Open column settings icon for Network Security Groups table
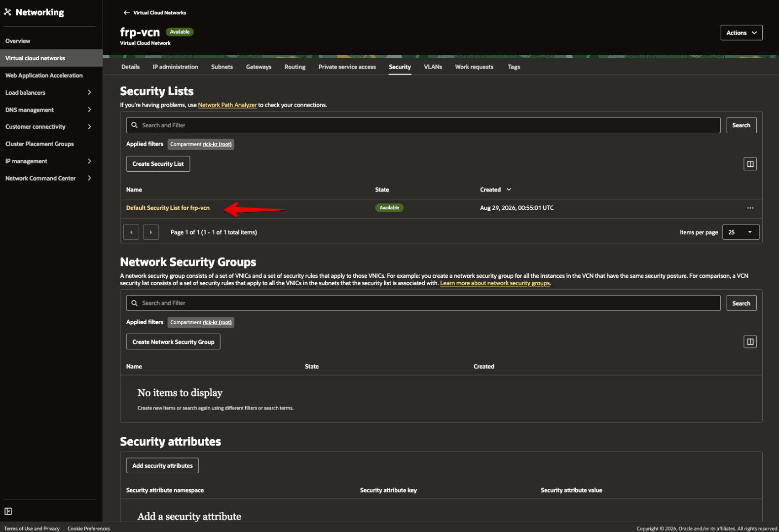Screen dimensions: 779x532 coord(750,342)
